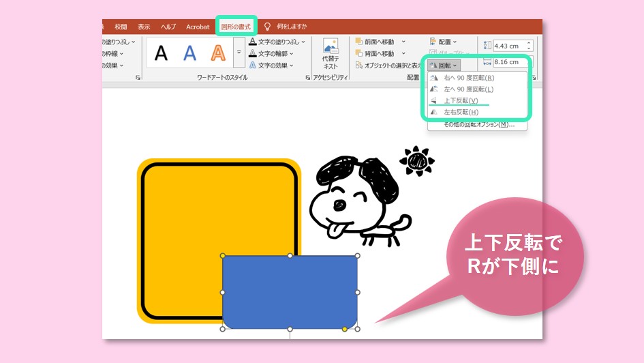Viewport: 644px width, 363px height.
Task: Open the 前面へ移動 dropdown arrow
Action: pyautogui.click(x=403, y=42)
